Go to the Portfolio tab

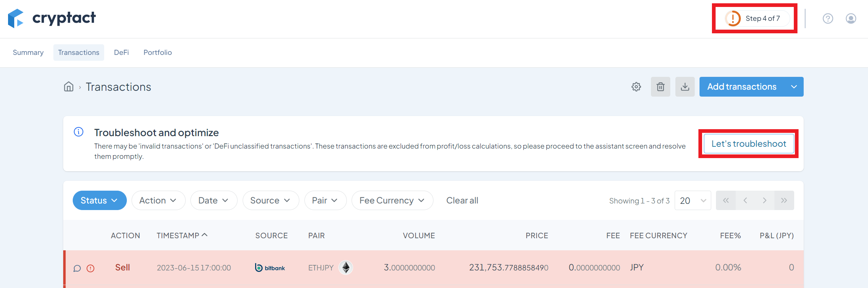tap(158, 52)
